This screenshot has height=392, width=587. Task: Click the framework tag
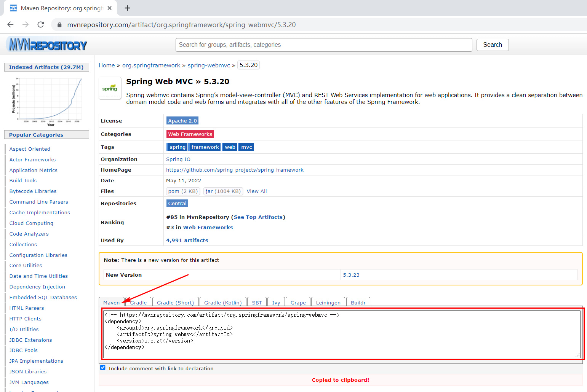click(205, 147)
